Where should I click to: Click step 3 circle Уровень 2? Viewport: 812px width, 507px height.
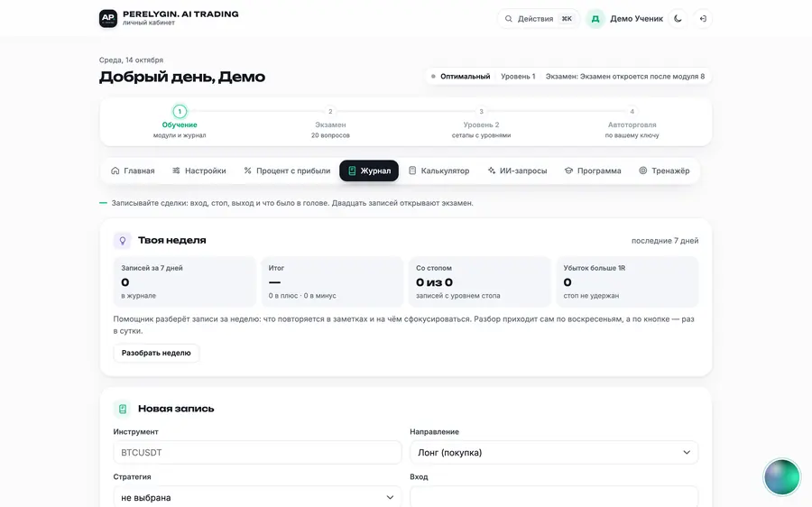[x=481, y=111]
